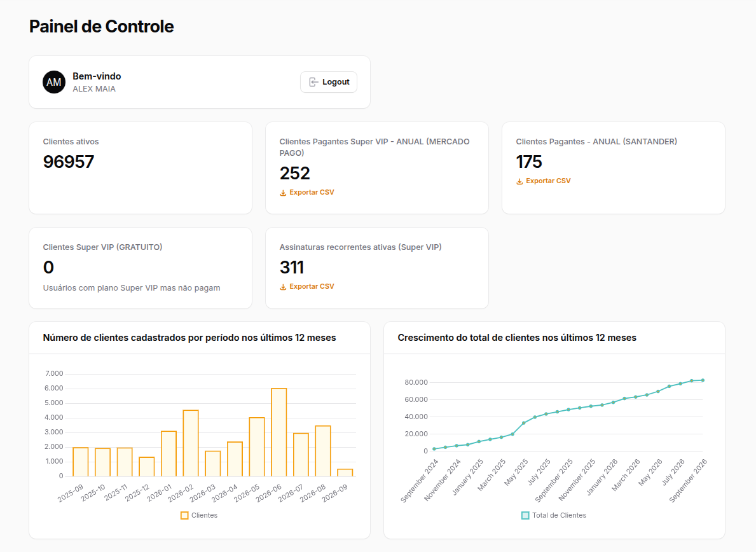This screenshot has height=552, width=756.
Task: Click the AM user avatar
Action: 54,82
